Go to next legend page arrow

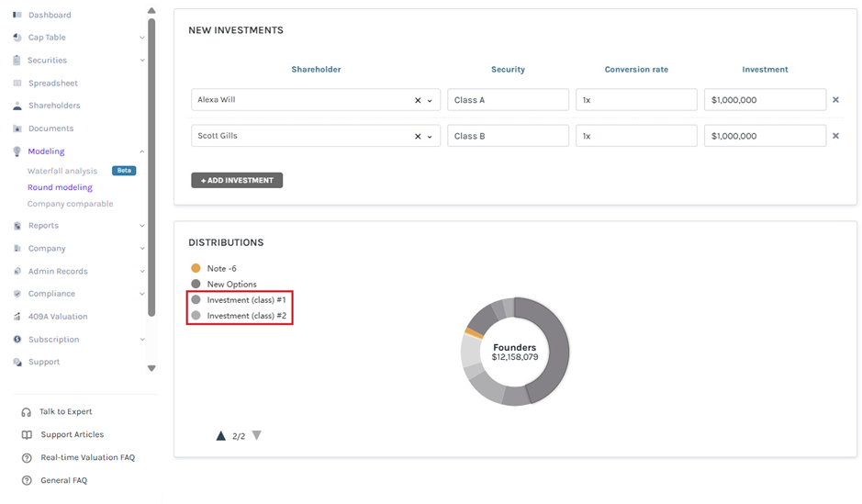click(257, 436)
